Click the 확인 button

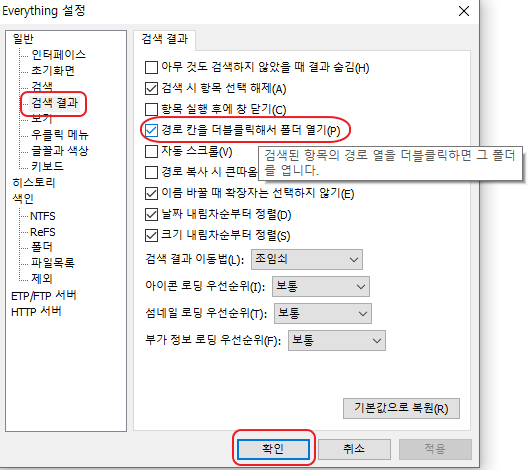273,449
